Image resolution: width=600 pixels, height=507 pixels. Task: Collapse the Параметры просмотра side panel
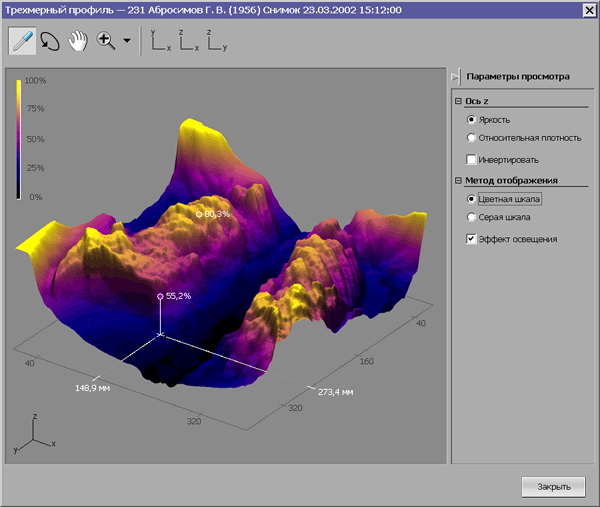(x=455, y=76)
